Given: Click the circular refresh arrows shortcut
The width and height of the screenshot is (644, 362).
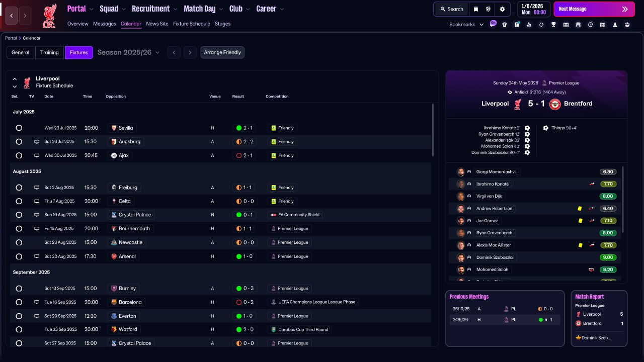Looking at the screenshot, I should (x=541, y=25).
